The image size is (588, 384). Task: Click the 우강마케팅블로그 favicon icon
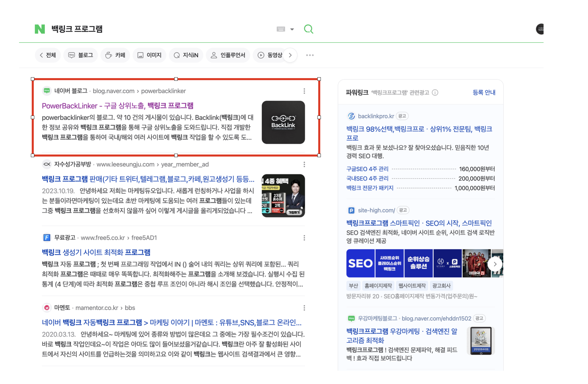(351, 319)
